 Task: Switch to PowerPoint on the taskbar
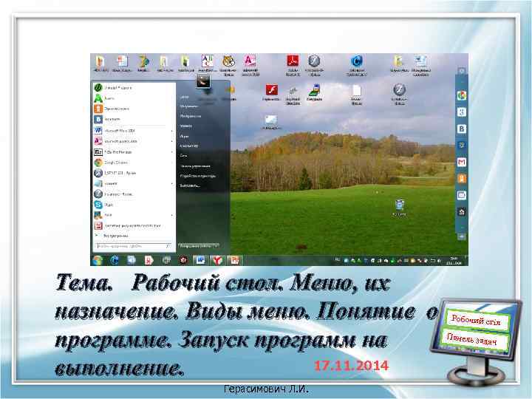click(x=234, y=260)
